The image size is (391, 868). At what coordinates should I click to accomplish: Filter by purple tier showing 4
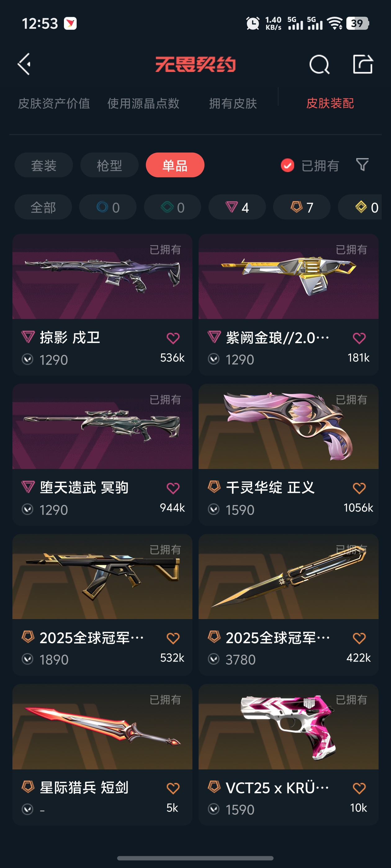click(237, 207)
